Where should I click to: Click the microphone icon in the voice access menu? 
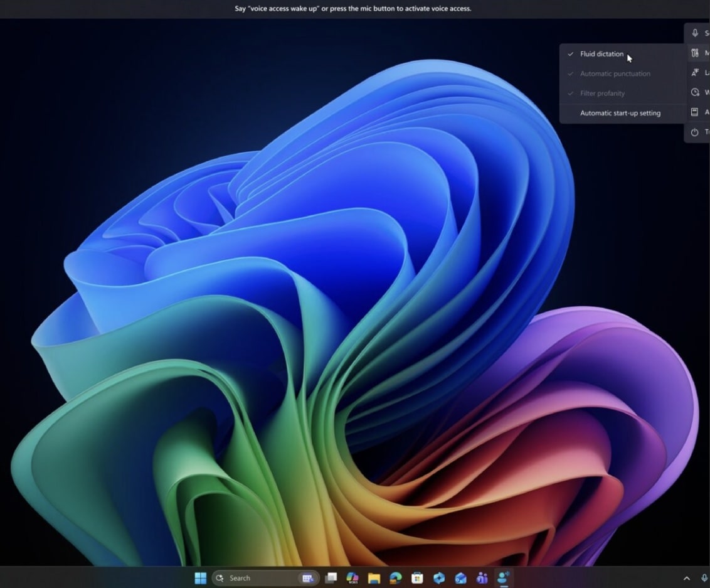coord(696,33)
